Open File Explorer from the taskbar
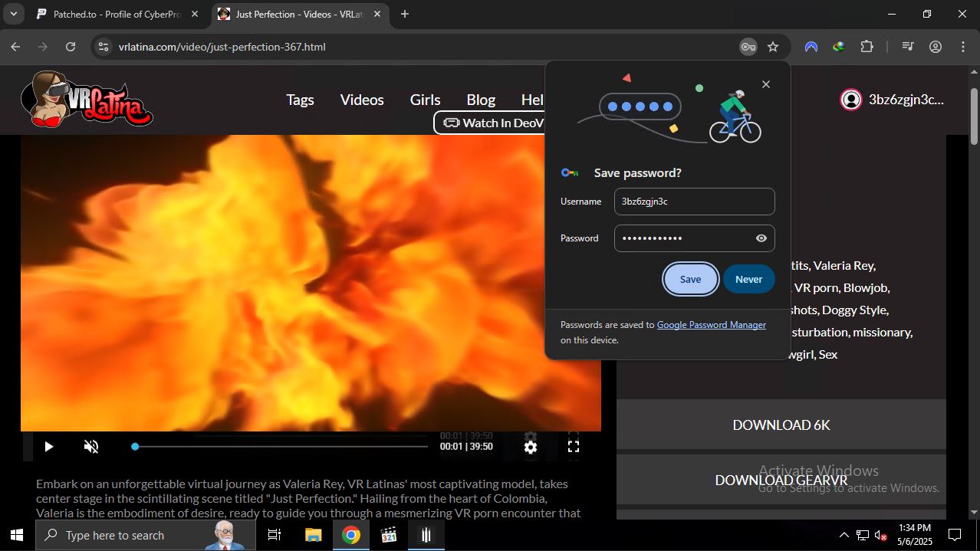Image resolution: width=980 pixels, height=551 pixels. tap(313, 535)
